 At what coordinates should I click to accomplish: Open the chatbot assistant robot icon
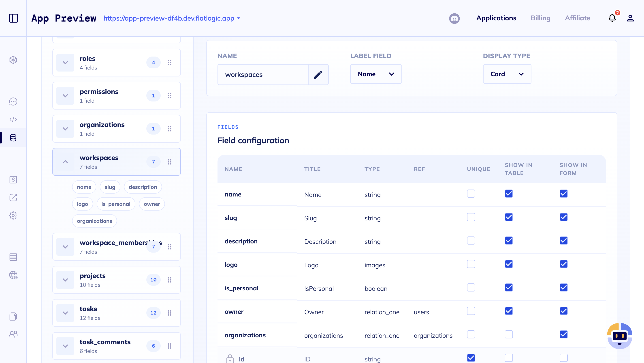[620, 336]
